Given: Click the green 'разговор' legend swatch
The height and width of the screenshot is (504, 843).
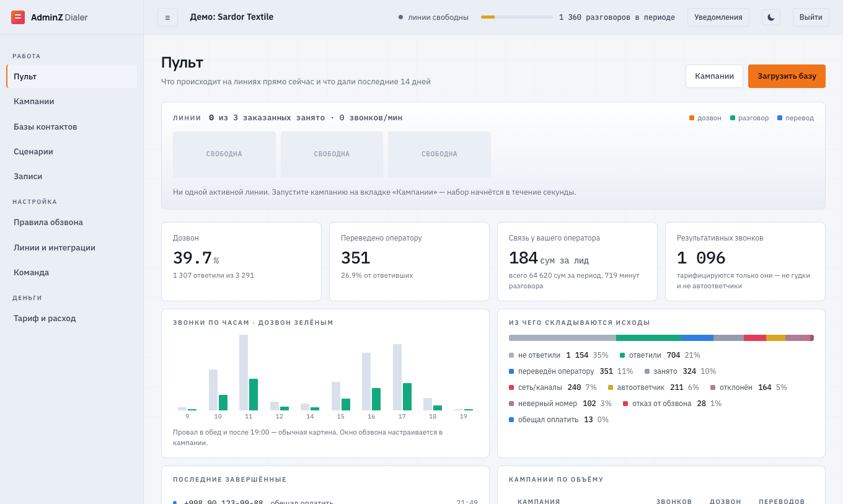Looking at the screenshot, I should [x=733, y=118].
